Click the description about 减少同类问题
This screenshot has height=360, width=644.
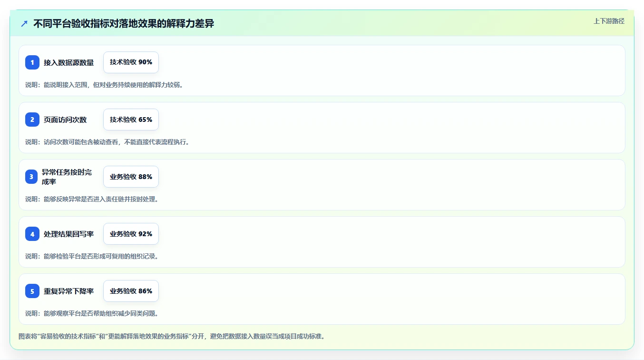(92, 313)
